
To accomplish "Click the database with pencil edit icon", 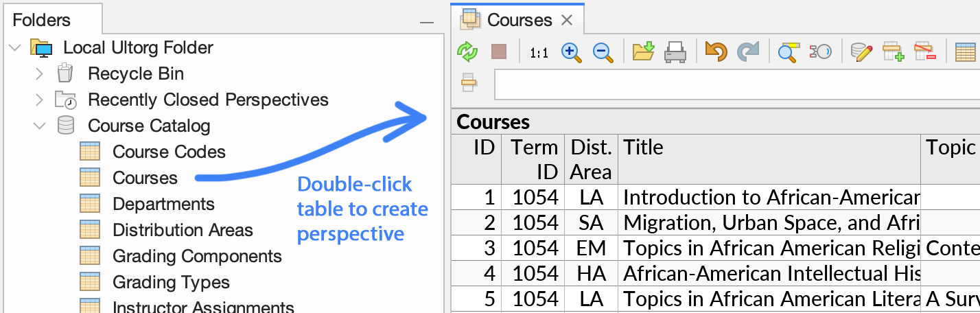I will 861,52.
